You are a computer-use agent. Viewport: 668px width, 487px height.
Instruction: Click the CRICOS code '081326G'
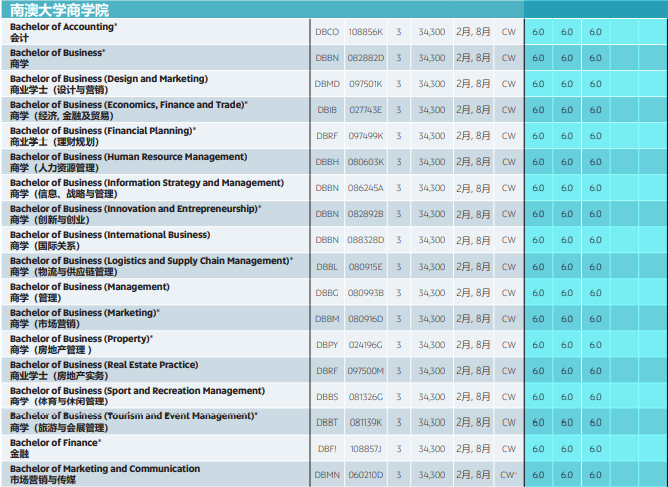[366, 397]
